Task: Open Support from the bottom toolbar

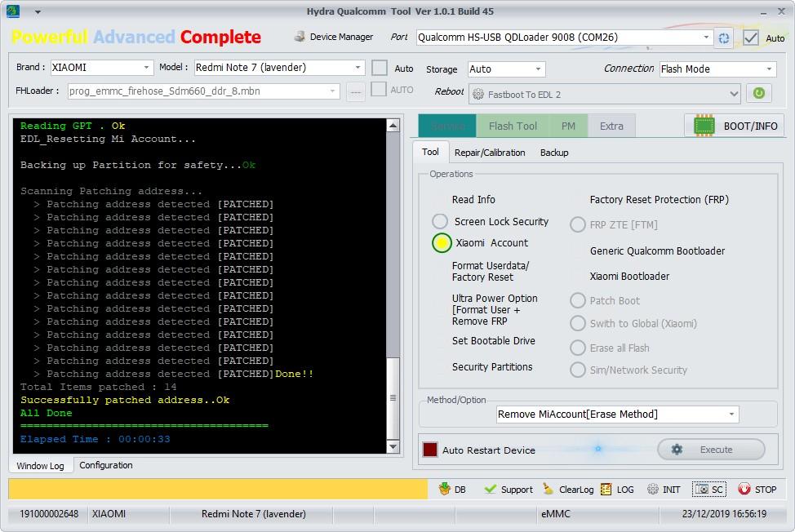Action: [509, 490]
